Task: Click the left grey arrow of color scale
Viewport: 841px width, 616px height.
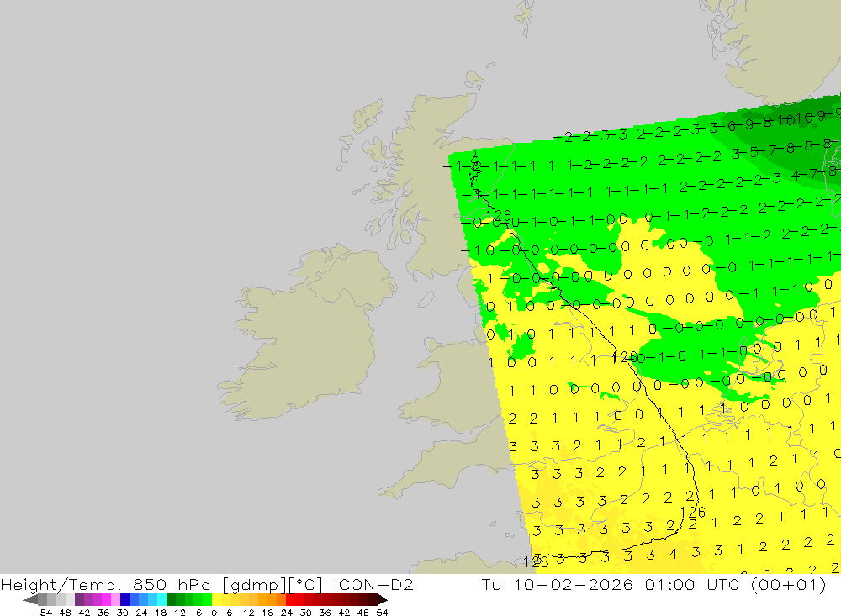Action: 30,599
